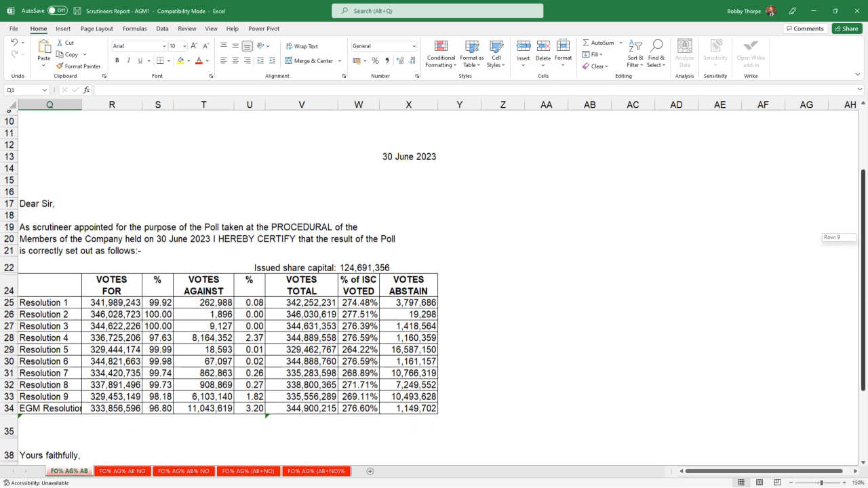Screen dimensions: 868x488
Task: Toggle center horizontal alignment
Action: pos(236,60)
